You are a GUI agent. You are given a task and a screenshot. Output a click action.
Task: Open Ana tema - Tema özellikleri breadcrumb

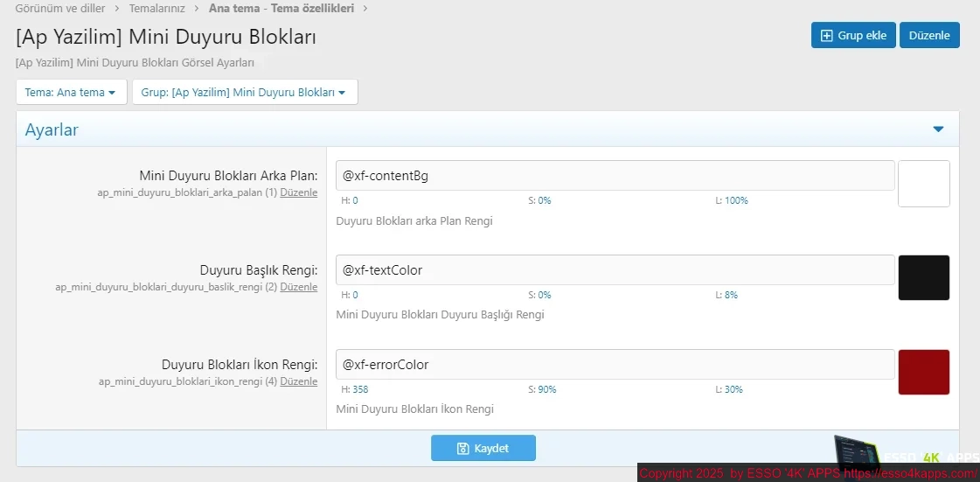[x=281, y=9]
